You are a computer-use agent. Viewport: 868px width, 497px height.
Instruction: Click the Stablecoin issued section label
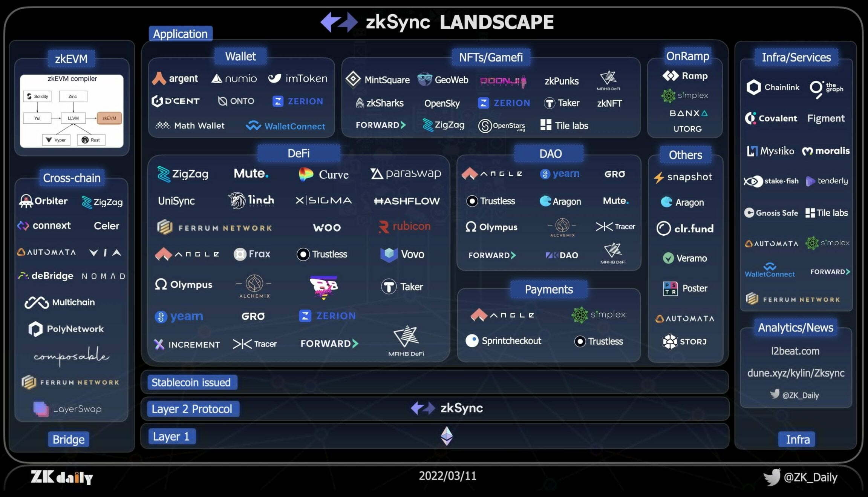click(191, 382)
